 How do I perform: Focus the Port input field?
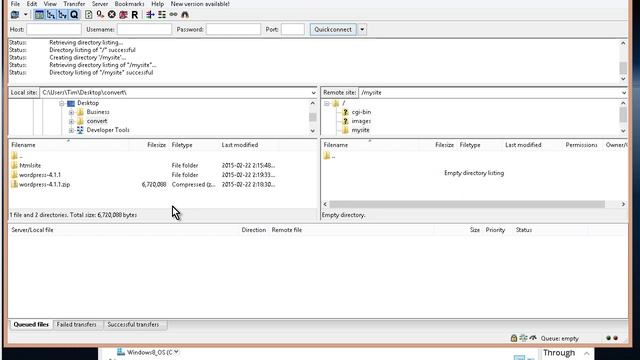point(293,29)
